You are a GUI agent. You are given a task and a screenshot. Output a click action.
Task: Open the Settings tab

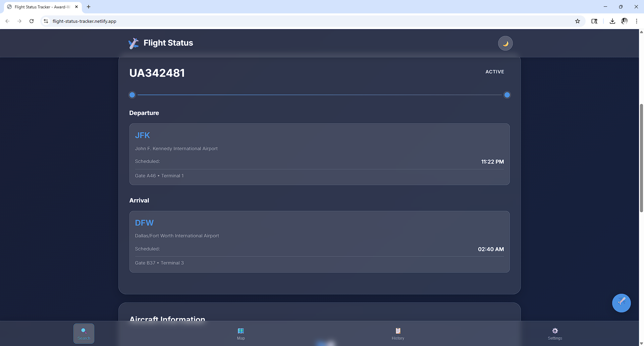555,334
